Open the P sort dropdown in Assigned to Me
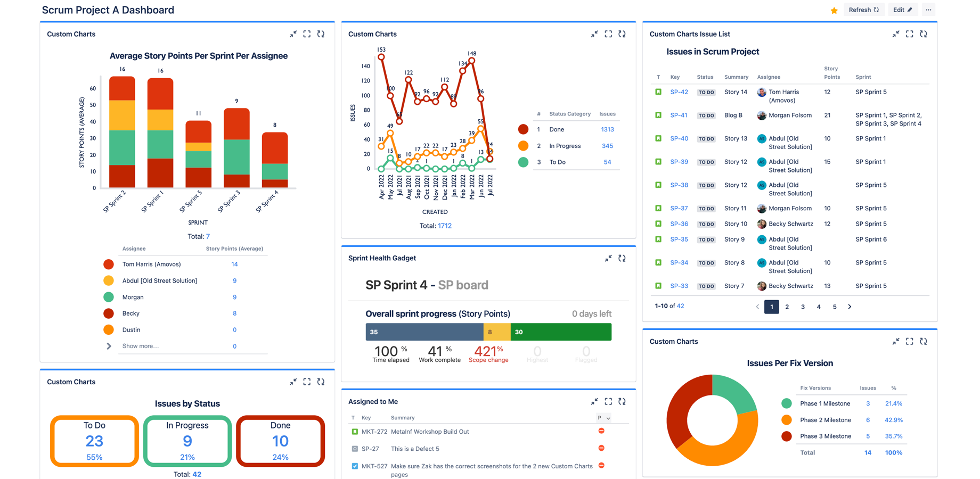Screen dimensions: 980x479 point(604,418)
